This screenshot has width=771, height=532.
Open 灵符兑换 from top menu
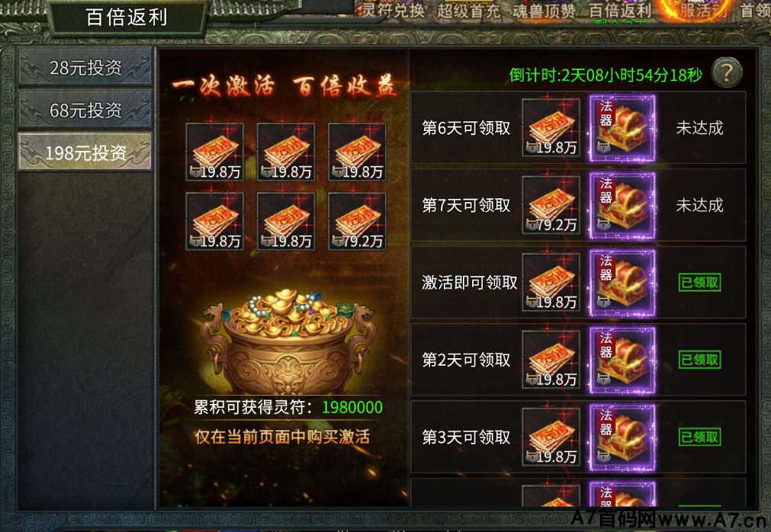click(394, 10)
